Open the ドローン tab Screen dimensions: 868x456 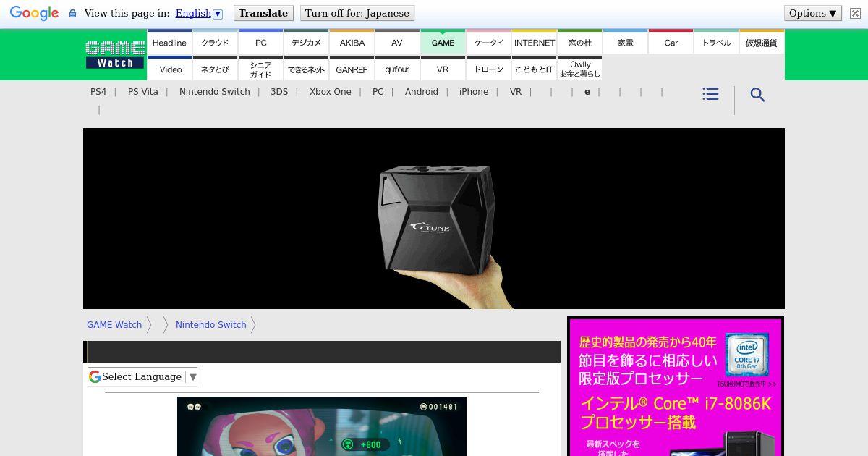(488, 69)
